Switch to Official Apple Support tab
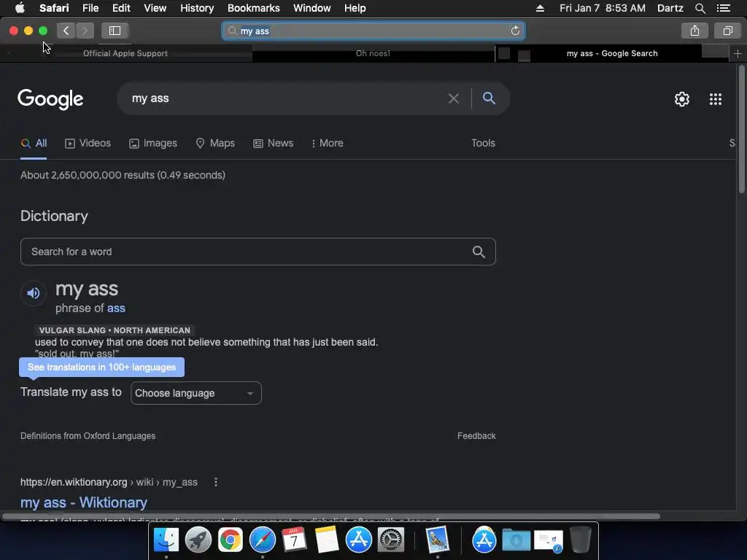Viewport: 747px width, 560px height. 125,53
